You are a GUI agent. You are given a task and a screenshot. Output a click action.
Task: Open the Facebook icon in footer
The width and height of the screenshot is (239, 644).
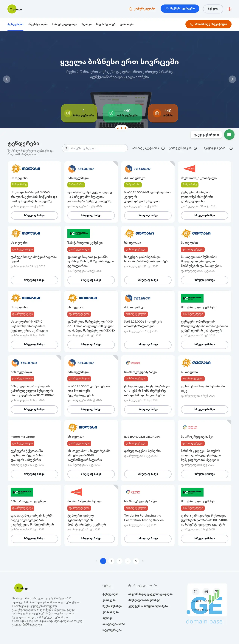195,591
